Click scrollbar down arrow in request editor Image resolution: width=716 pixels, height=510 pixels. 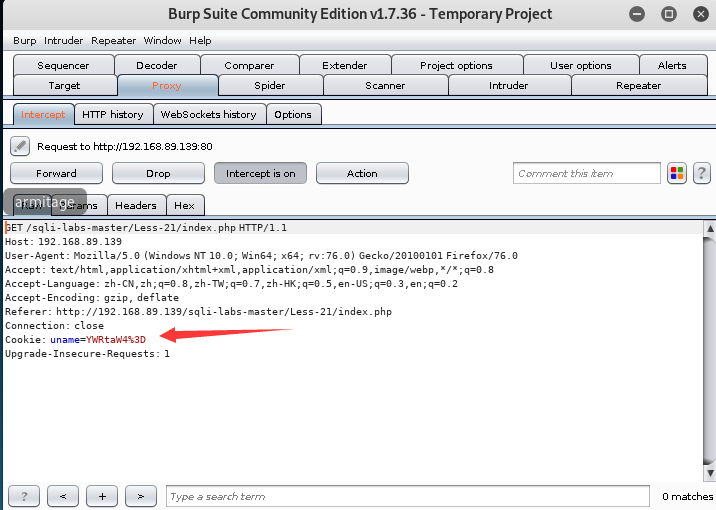click(x=710, y=473)
